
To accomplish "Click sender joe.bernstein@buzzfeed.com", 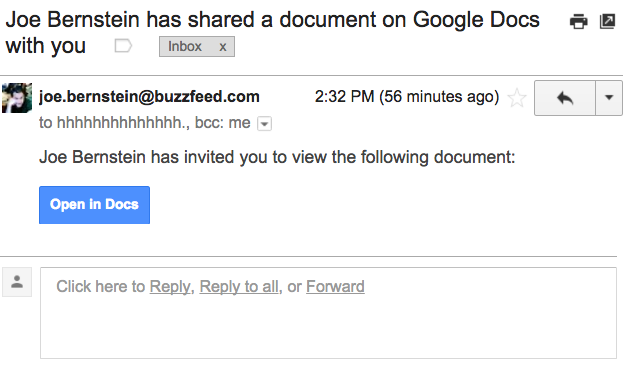I will (149, 97).
